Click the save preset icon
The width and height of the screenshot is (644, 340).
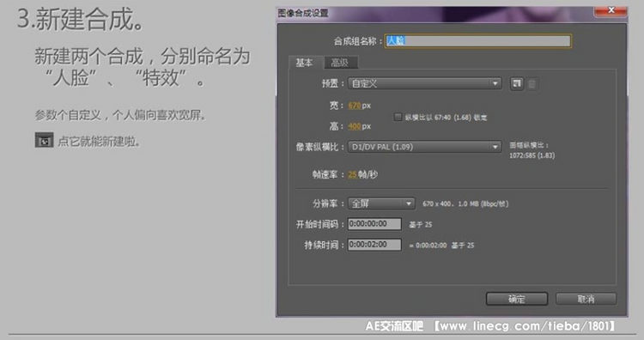(x=517, y=84)
